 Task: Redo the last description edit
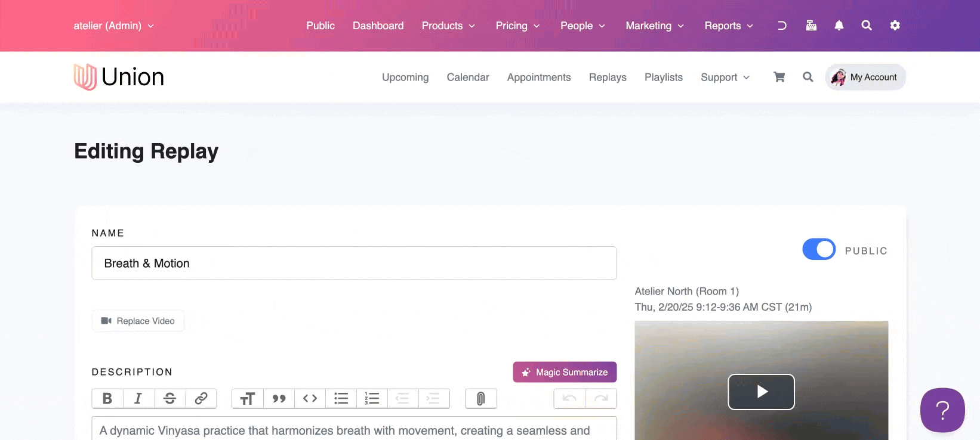coord(601,398)
